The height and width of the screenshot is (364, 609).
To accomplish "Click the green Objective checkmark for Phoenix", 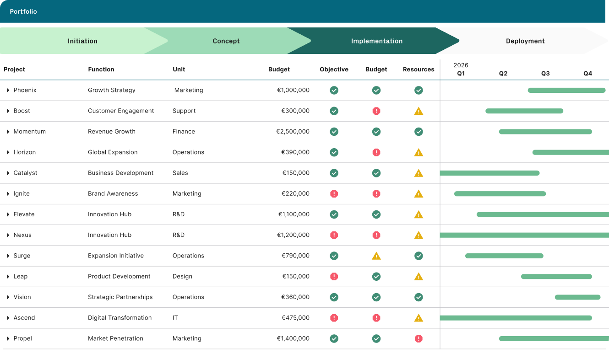I will (334, 90).
